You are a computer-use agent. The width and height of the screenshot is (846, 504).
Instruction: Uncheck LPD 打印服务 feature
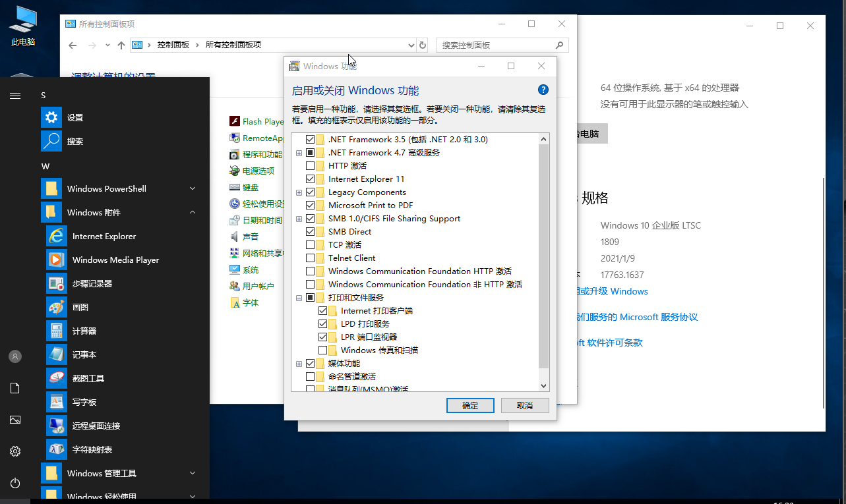(323, 324)
